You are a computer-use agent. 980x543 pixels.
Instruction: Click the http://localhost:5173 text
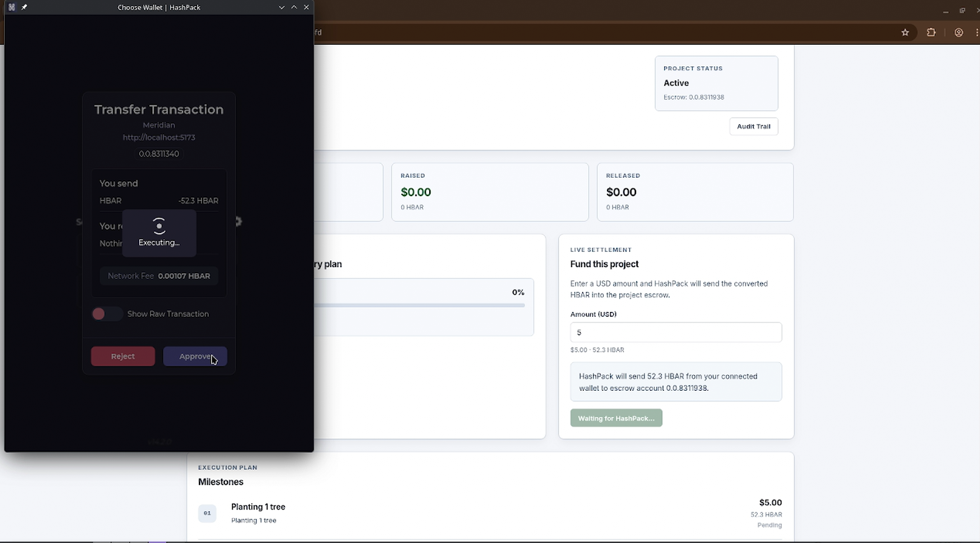pyautogui.click(x=159, y=137)
